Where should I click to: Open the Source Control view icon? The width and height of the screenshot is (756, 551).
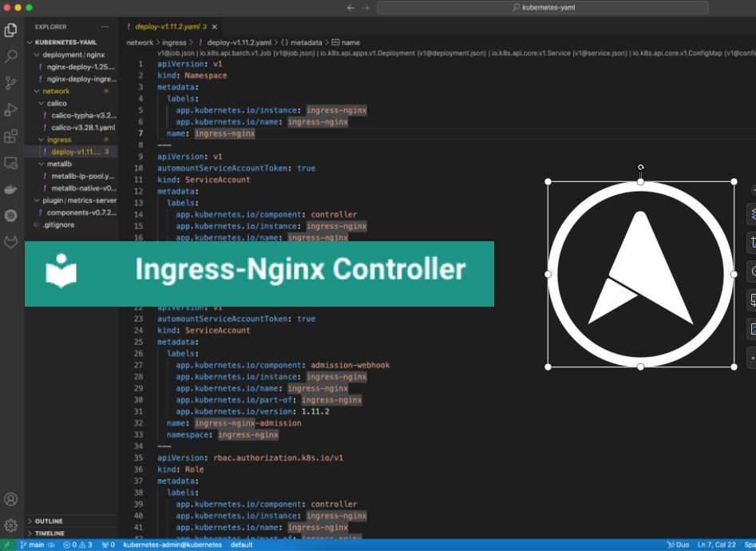pos(10,83)
